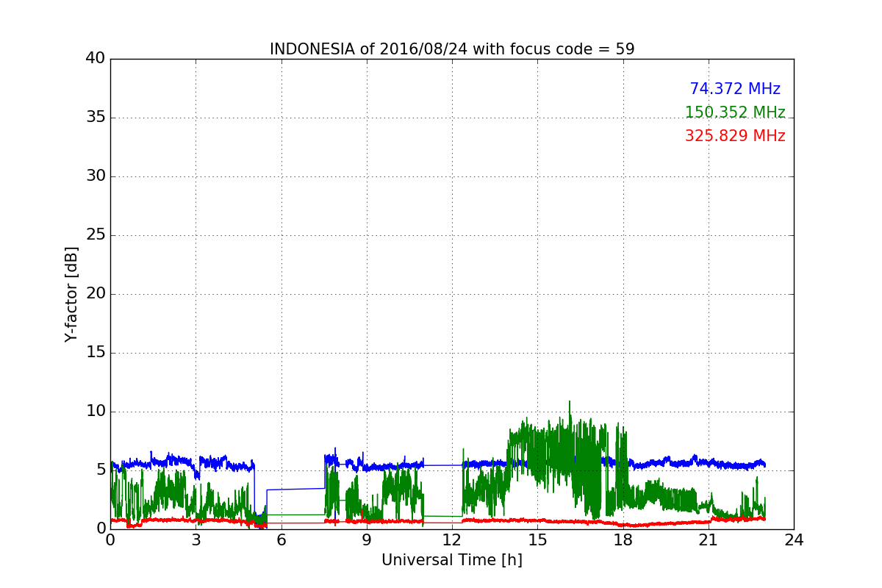Click y-axis tick label 15

tap(96, 352)
